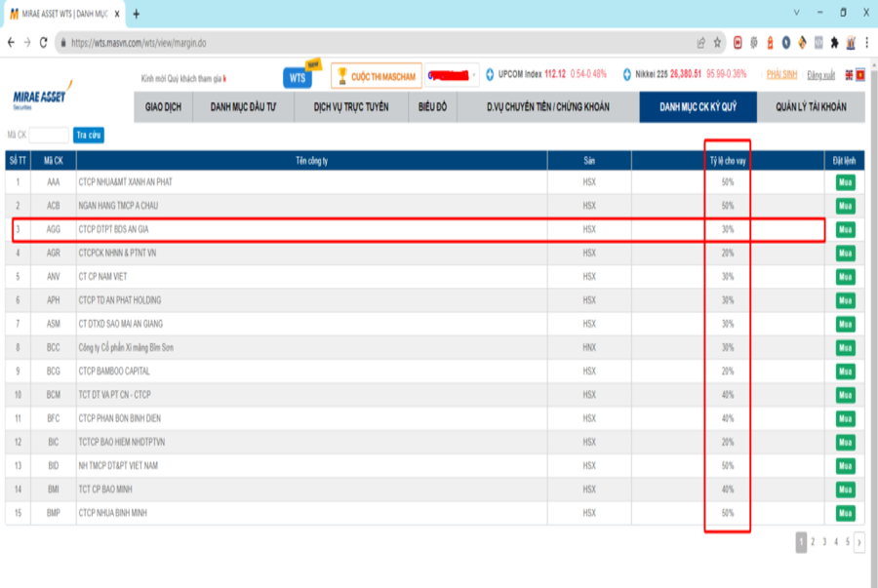Viewport: 878px width, 588px height.
Task: Select the Vietnam flag language icon
Action: point(859,75)
